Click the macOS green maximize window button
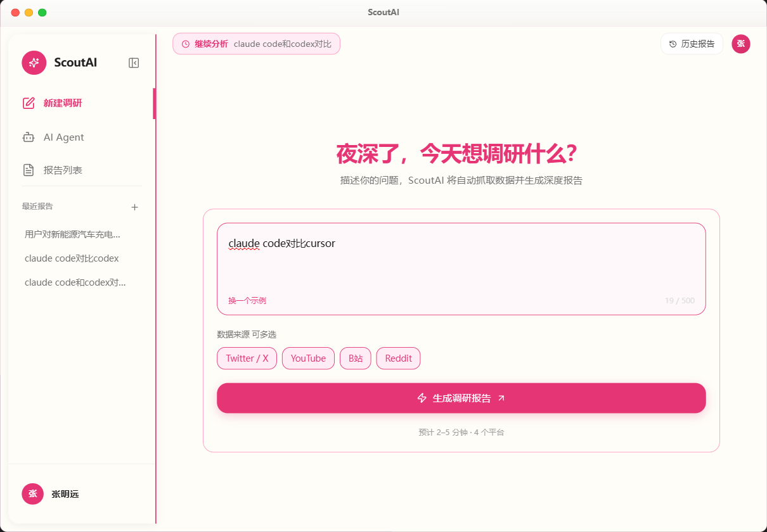 tap(42, 13)
